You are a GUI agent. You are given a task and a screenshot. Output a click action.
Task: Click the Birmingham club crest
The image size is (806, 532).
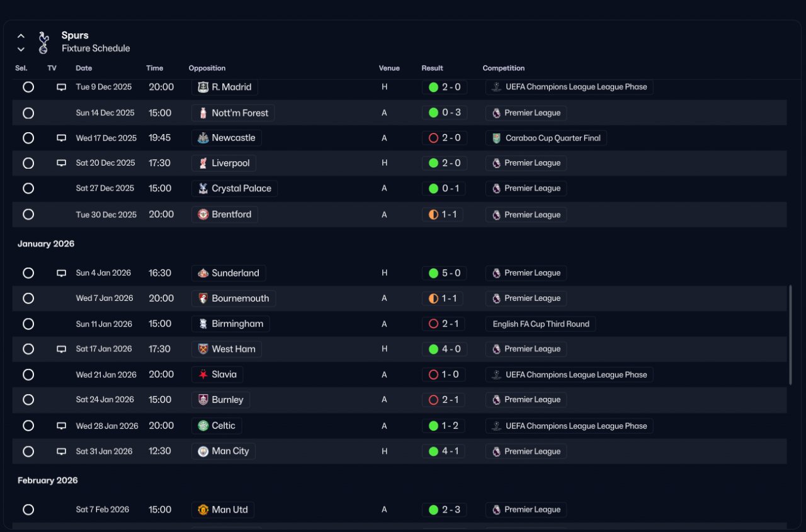[203, 324]
